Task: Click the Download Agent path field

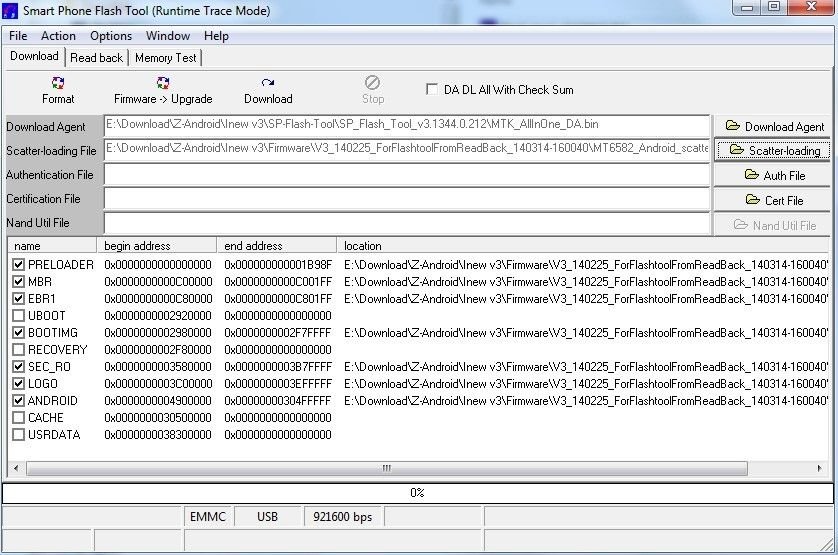Action: point(407,125)
